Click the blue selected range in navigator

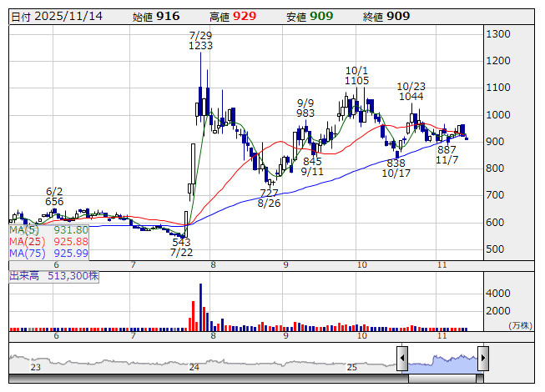442,359
